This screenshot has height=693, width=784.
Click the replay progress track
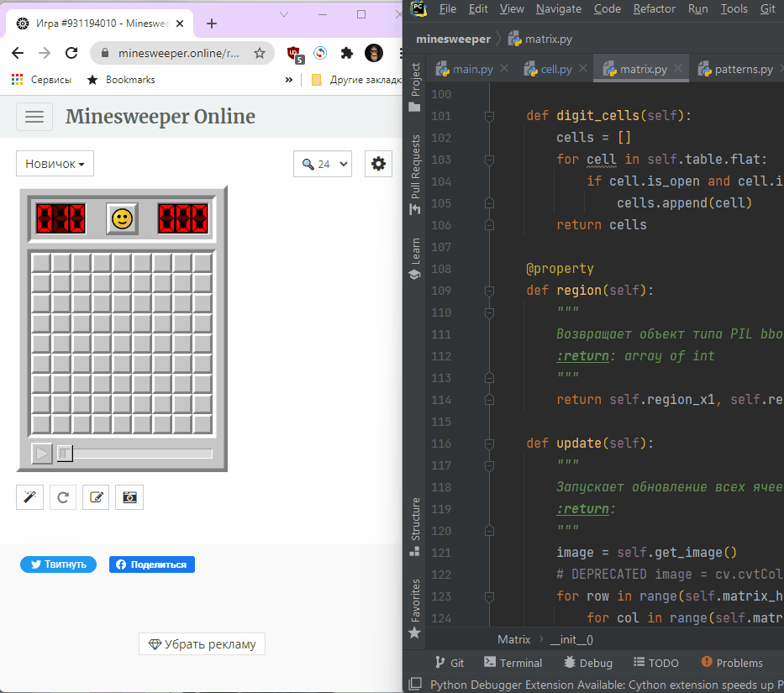pos(143,454)
